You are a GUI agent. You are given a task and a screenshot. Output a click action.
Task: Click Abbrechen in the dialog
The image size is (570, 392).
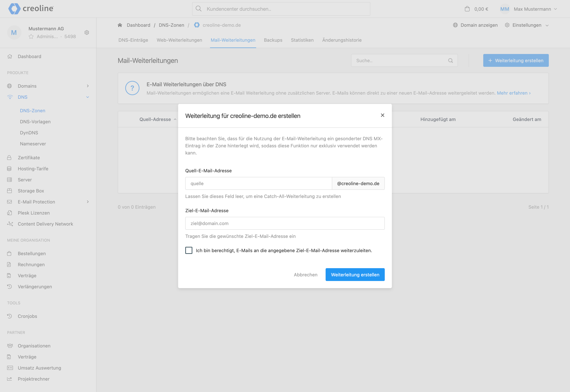[x=306, y=275]
